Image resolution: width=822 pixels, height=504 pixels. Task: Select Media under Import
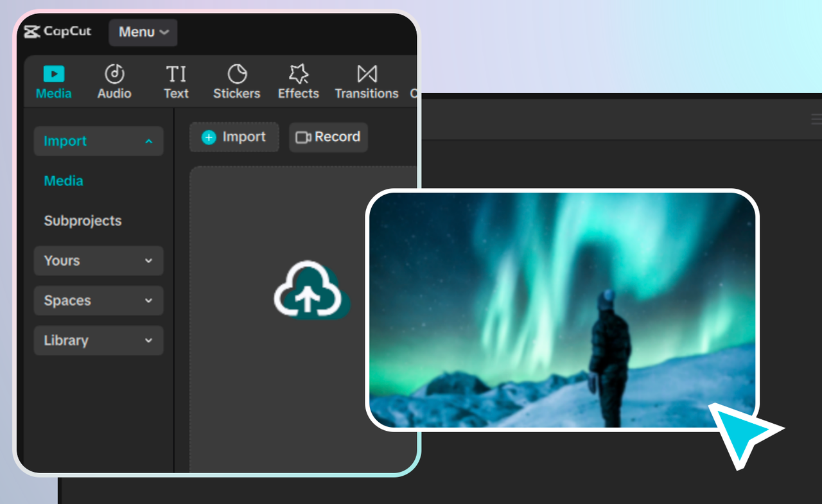coord(63,180)
